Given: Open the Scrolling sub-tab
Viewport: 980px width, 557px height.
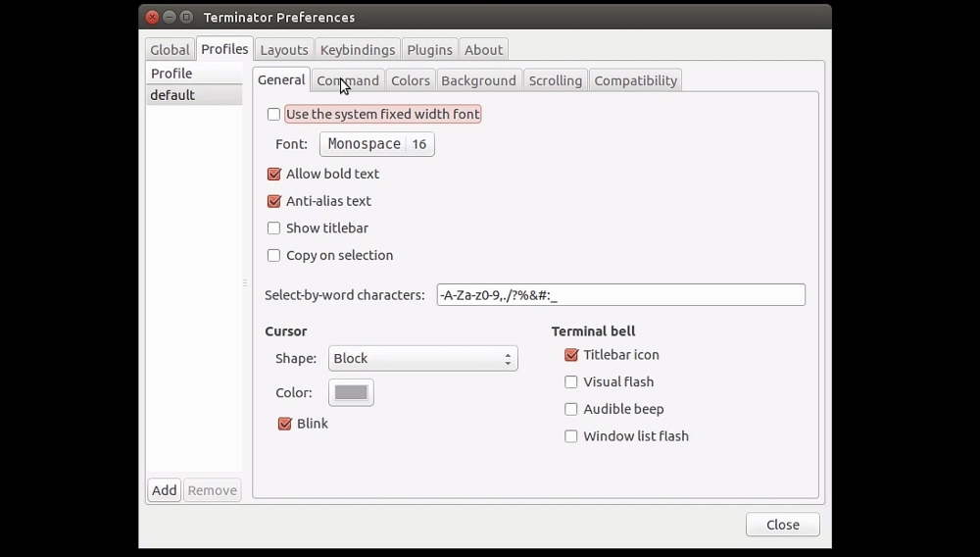Looking at the screenshot, I should [x=555, y=80].
